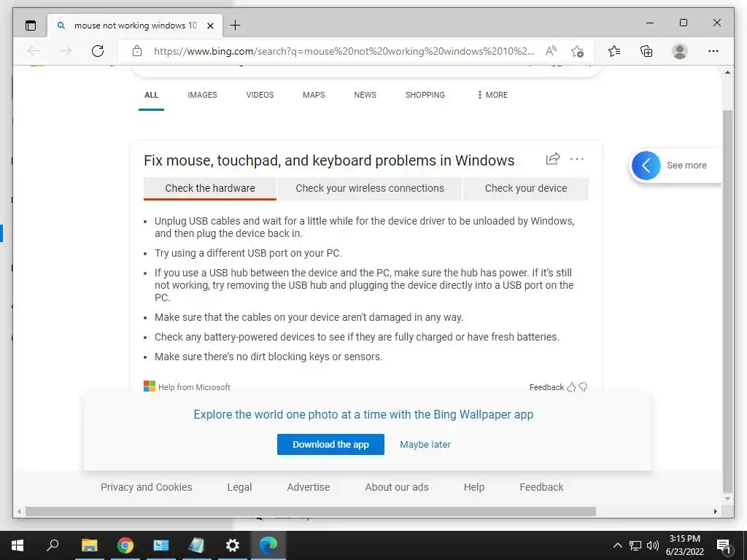The image size is (747, 560).
Task: Click the vertical scrollbar thumb
Action: pyautogui.click(x=727, y=301)
